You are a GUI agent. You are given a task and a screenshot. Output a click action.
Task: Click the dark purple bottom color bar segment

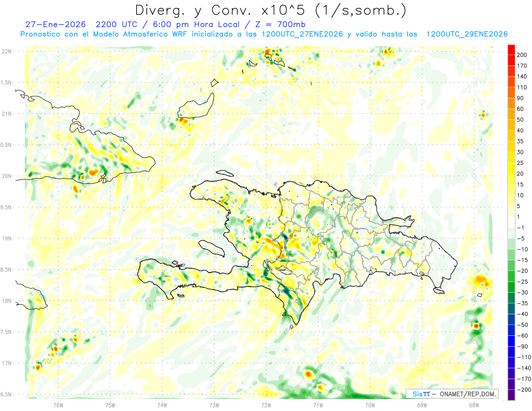point(511,395)
